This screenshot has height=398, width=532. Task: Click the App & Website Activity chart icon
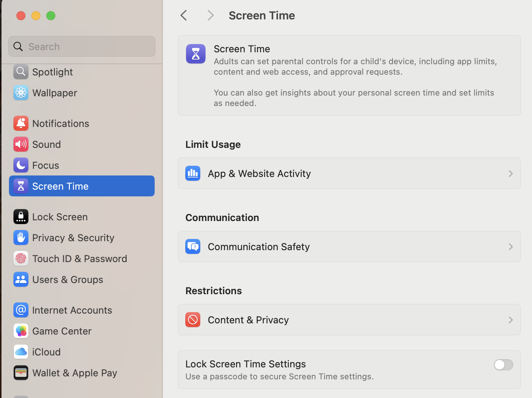pos(193,173)
